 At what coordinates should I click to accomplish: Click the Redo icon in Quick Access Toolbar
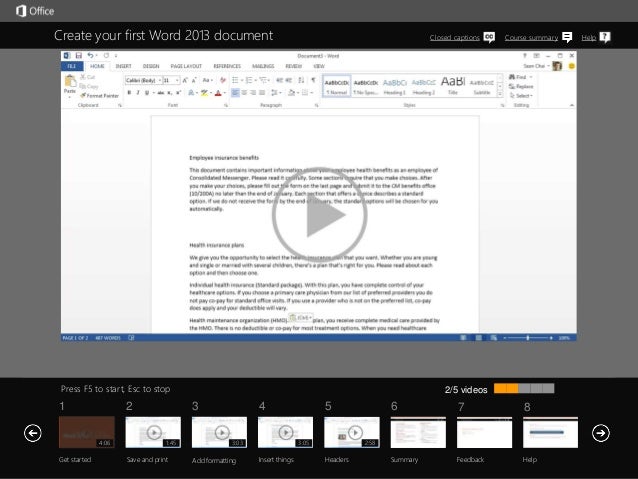coord(106,55)
